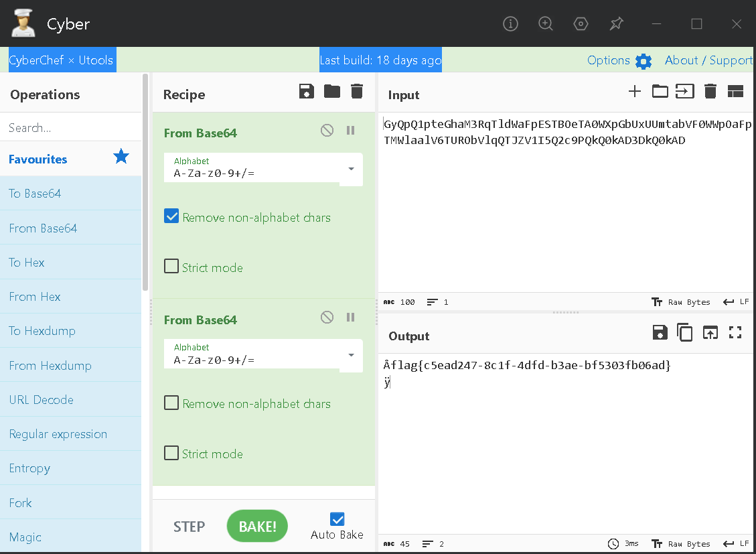
Task: Click the CyberChef × Utools banner link
Action: tap(62, 60)
